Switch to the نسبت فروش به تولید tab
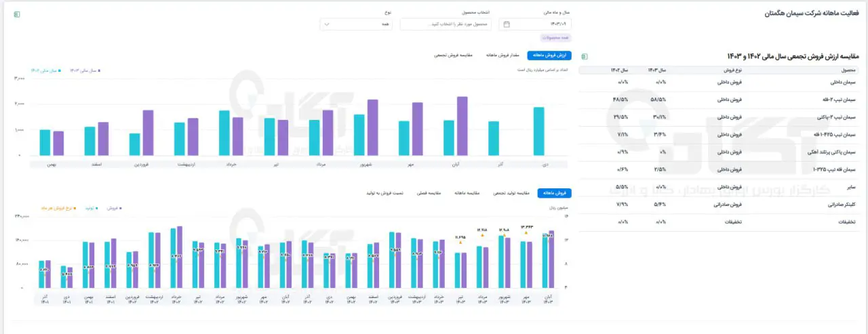 (x=384, y=193)
